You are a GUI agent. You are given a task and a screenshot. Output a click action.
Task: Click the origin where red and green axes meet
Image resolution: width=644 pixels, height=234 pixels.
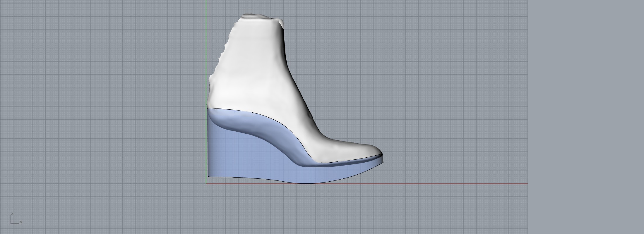pos(206,184)
